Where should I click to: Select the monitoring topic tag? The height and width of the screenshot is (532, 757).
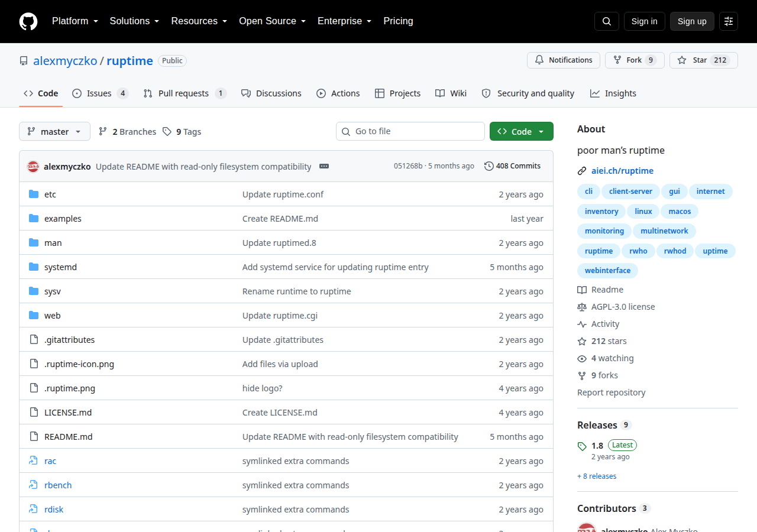click(604, 231)
